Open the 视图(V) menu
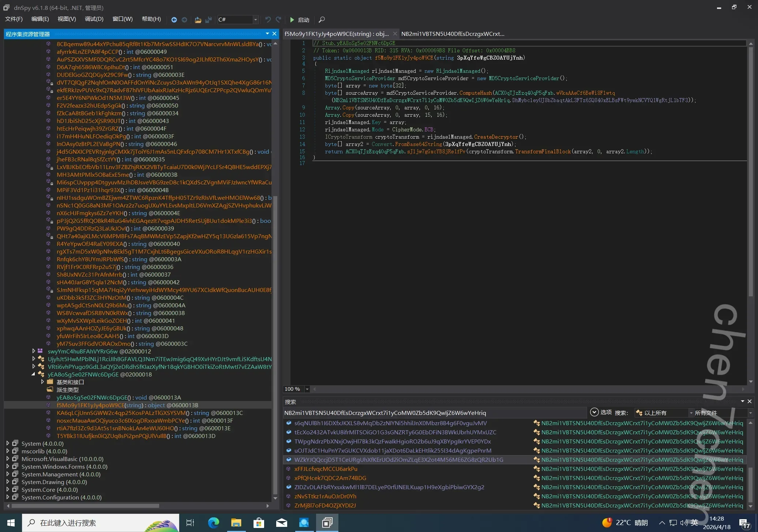This screenshot has width=758, height=532. [67, 19]
